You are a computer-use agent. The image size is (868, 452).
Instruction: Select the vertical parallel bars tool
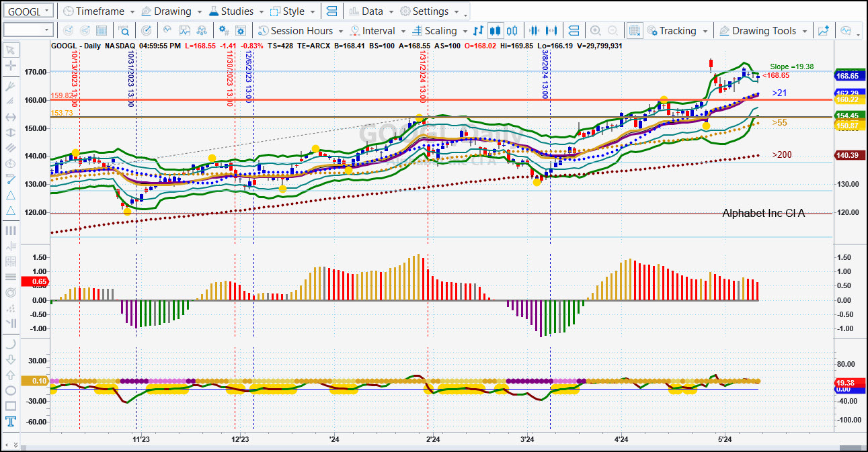coord(11,230)
